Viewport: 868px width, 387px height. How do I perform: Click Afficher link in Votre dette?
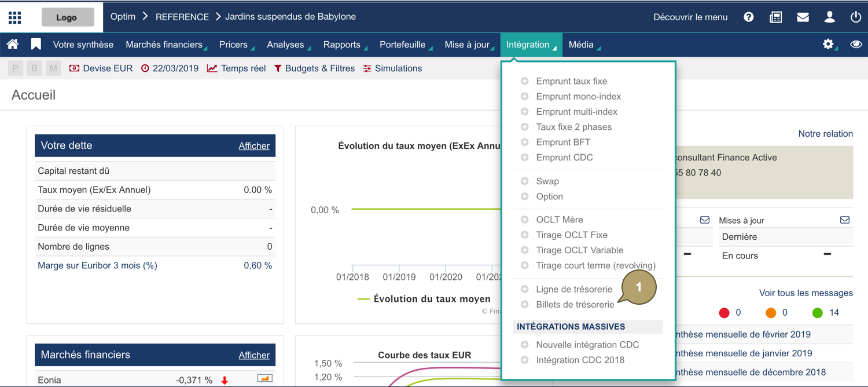[254, 146]
